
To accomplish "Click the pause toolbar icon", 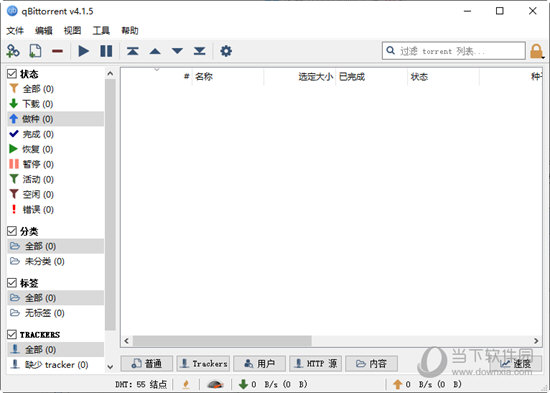I will pos(106,51).
